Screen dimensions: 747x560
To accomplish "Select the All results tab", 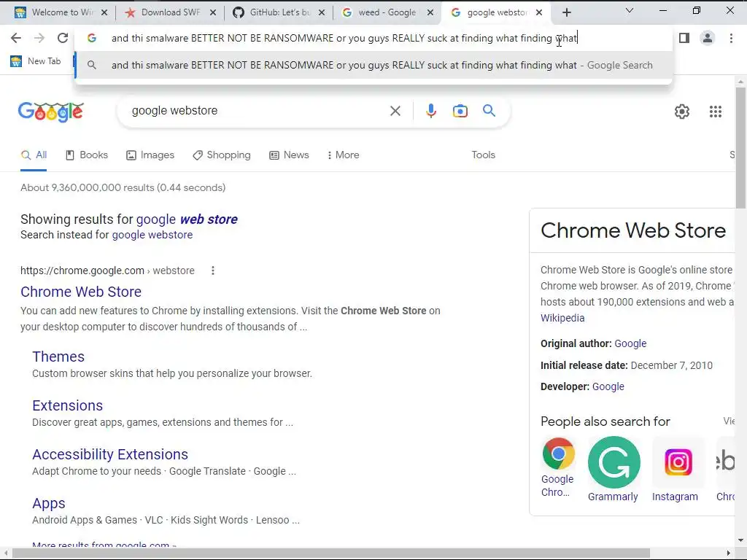I will pyautogui.click(x=34, y=155).
